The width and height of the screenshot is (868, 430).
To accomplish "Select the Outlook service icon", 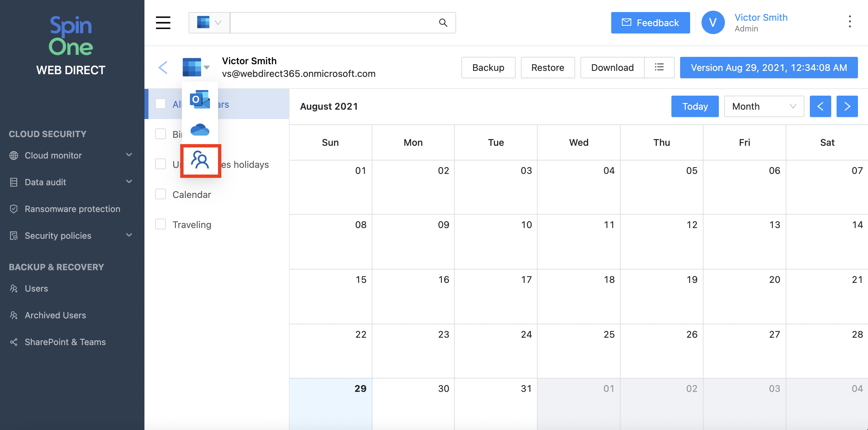I will [x=200, y=99].
